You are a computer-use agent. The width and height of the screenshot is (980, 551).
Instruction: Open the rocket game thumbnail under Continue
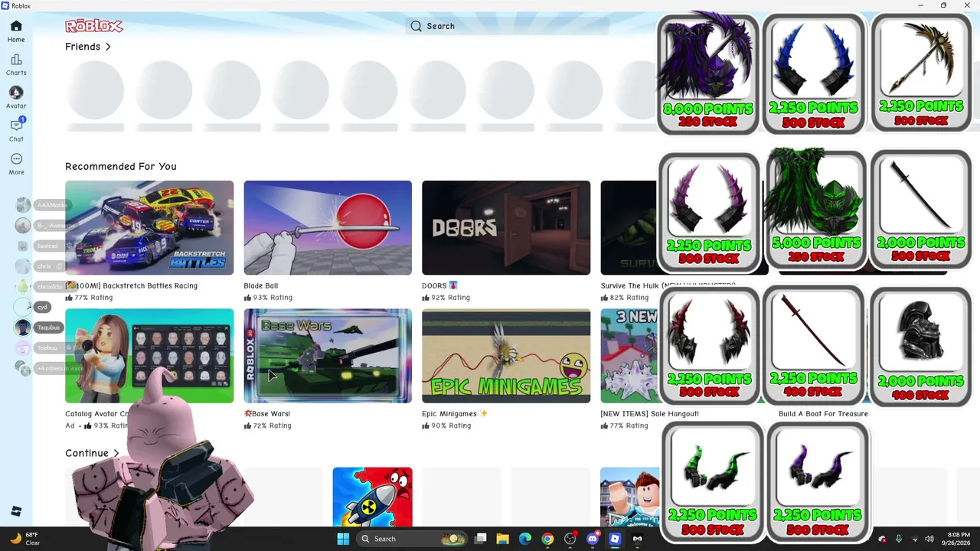pos(373,497)
